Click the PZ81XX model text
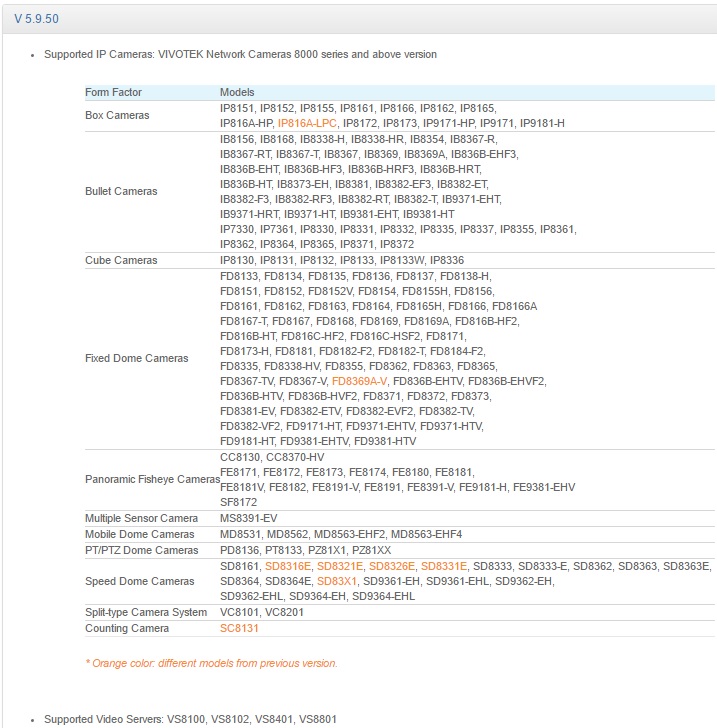717x728 pixels. point(371,550)
